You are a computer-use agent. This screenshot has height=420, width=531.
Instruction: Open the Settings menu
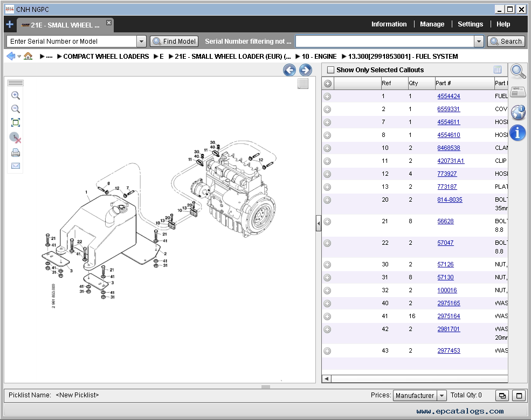(471, 24)
